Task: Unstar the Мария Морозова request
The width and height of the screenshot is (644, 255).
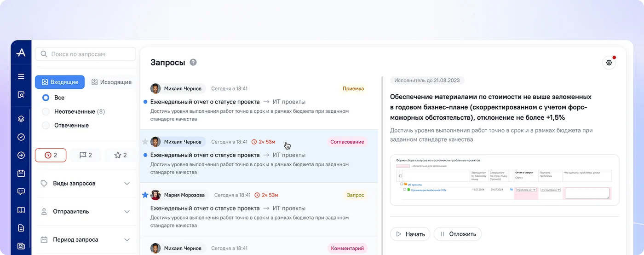Action: point(145,195)
